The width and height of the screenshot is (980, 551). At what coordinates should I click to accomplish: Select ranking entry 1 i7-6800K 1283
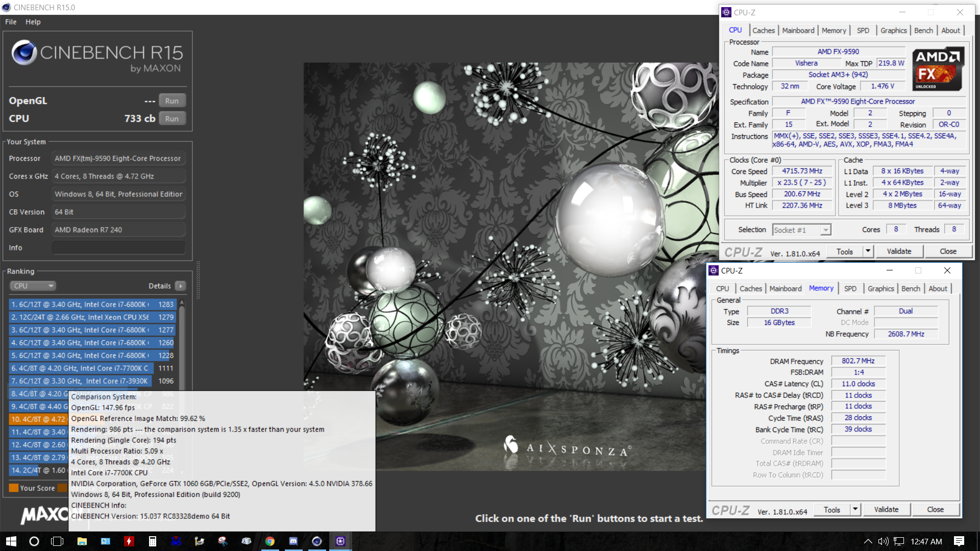pyautogui.click(x=92, y=304)
